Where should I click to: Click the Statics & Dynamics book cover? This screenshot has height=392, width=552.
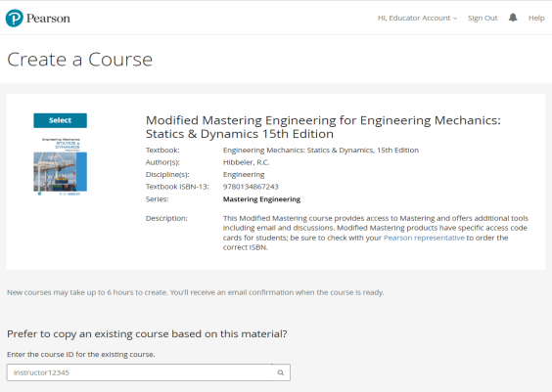[61, 166]
